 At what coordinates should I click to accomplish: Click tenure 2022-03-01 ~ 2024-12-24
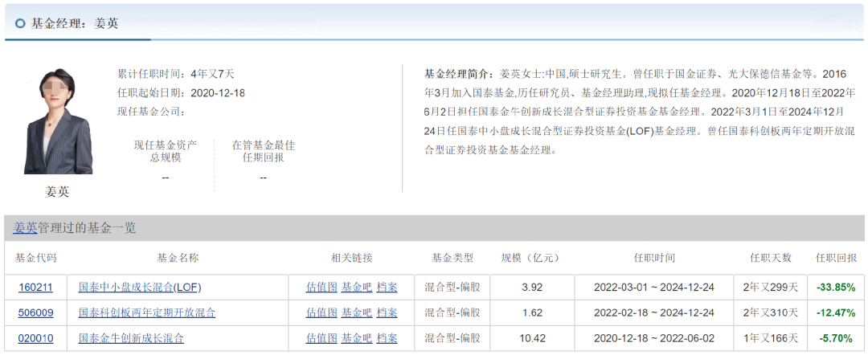[x=653, y=288]
